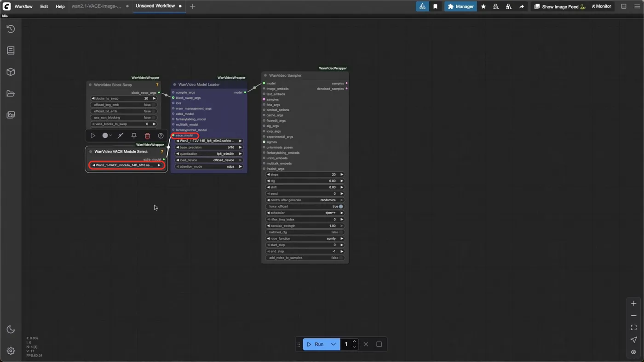This screenshot has width=644, height=362.
Task: Toggle dark theme moon icon
Action: (11, 329)
